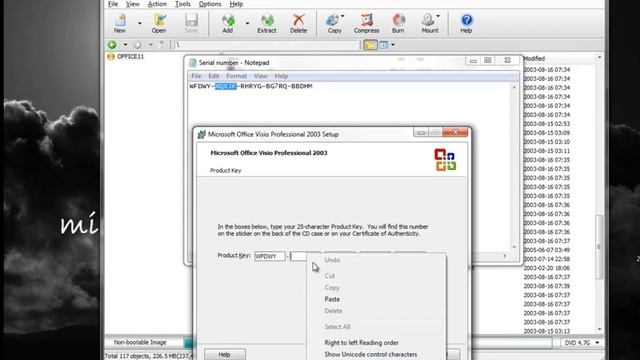Screen dimensions: 640x360
Task: Click the Mount toolbar icon
Action: 430,23
